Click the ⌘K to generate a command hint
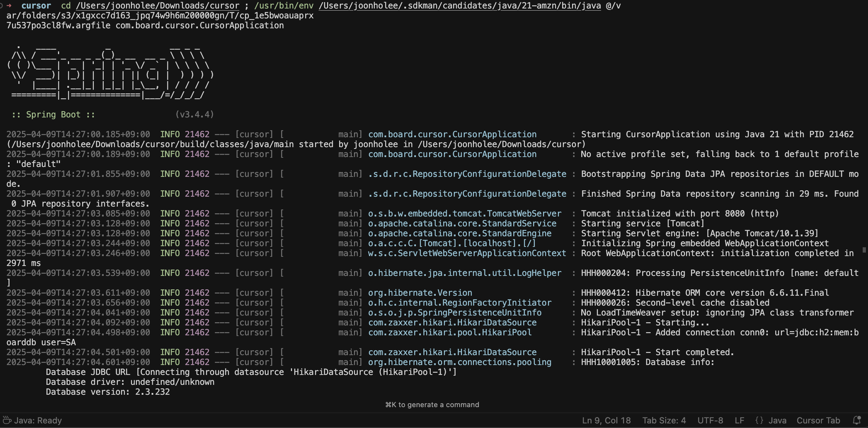This screenshot has height=428, width=868. click(x=432, y=405)
